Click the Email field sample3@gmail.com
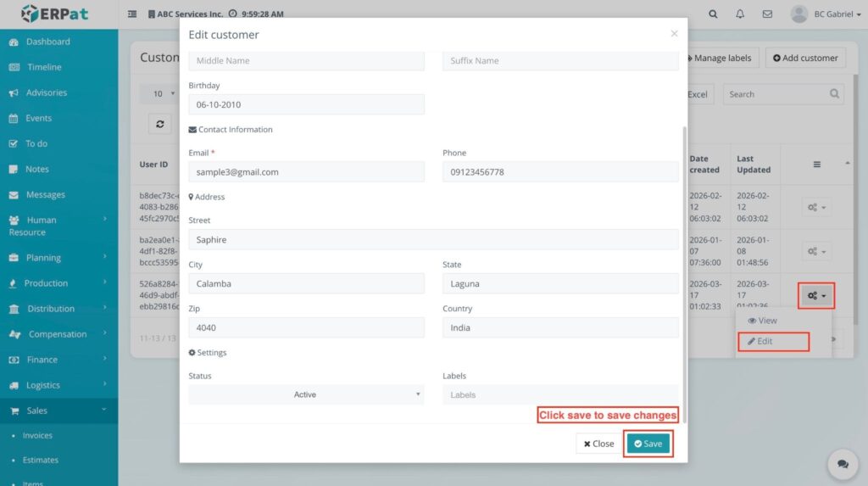This screenshot has width=868, height=486. pos(306,172)
